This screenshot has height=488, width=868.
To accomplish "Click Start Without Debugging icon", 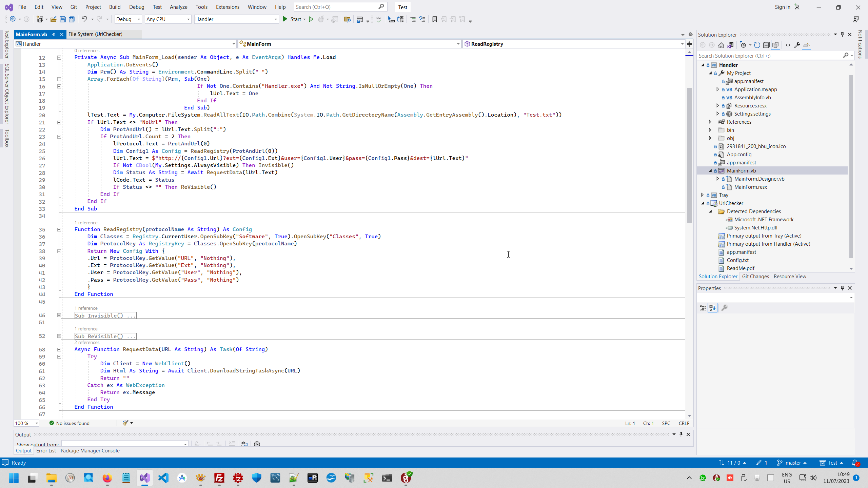I will click(x=311, y=19).
